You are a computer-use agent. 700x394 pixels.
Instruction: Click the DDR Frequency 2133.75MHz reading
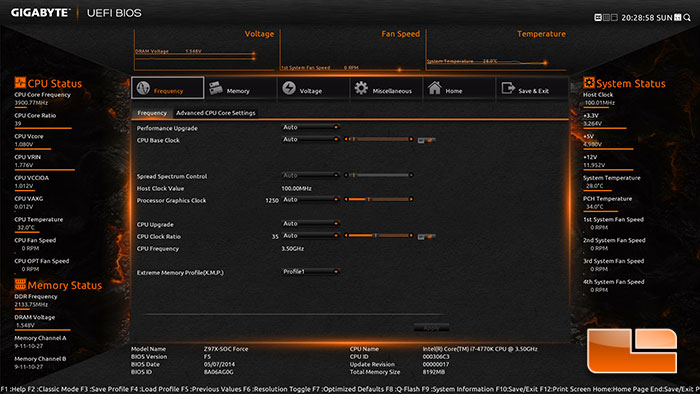(x=31, y=304)
